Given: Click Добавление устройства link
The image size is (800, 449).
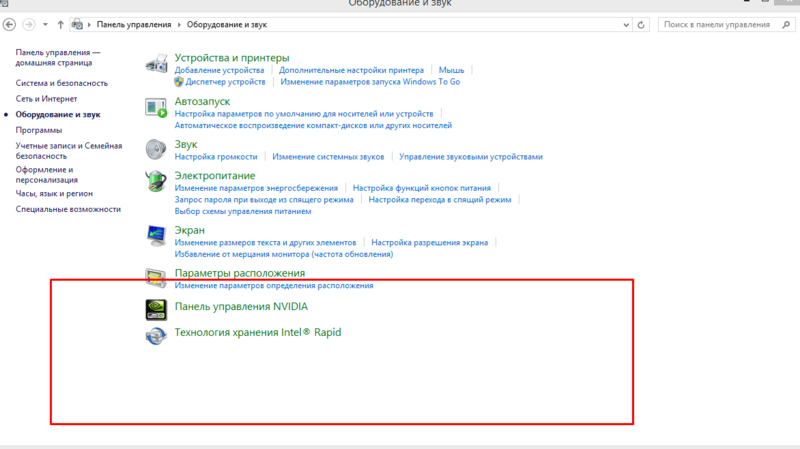Looking at the screenshot, I should click(219, 70).
